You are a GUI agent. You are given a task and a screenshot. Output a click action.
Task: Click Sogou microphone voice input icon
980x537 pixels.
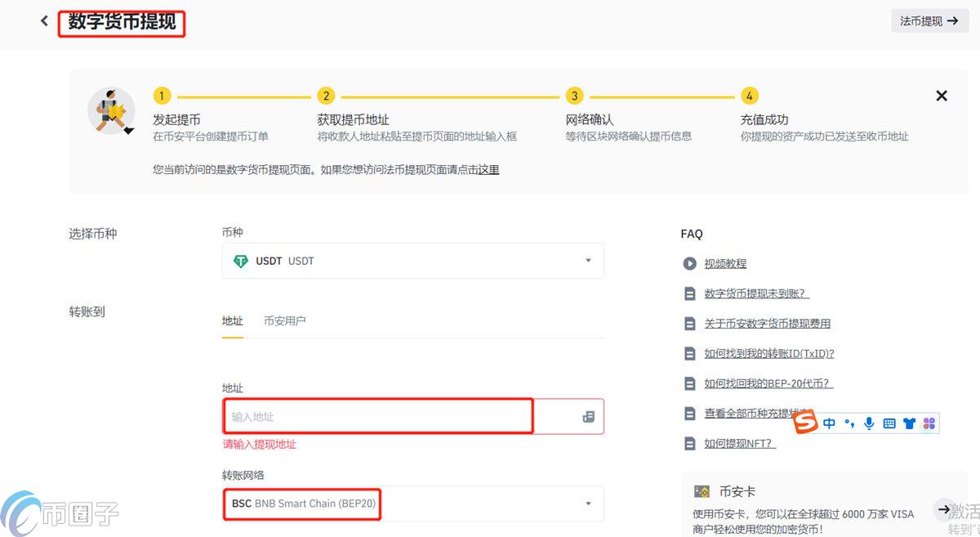[x=869, y=423]
